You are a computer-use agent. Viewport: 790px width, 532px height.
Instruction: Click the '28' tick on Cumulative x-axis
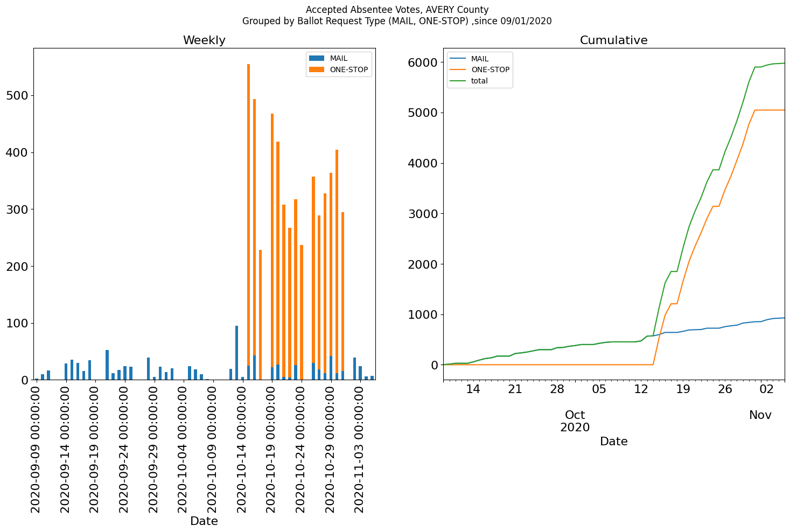pyautogui.click(x=557, y=389)
